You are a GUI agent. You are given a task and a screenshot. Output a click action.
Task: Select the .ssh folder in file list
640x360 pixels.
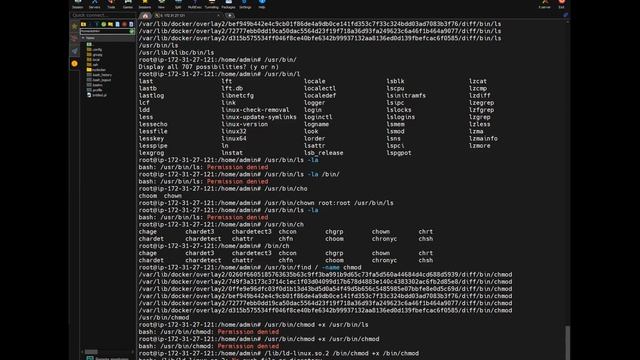coord(93,64)
